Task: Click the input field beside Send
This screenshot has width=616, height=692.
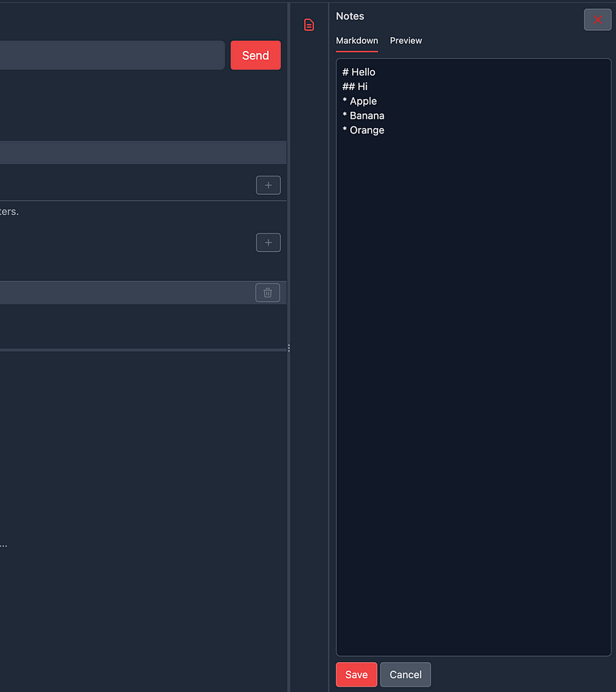Action: point(108,55)
